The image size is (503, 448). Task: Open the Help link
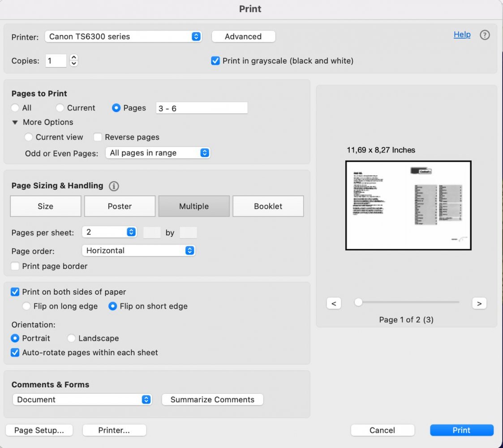462,34
